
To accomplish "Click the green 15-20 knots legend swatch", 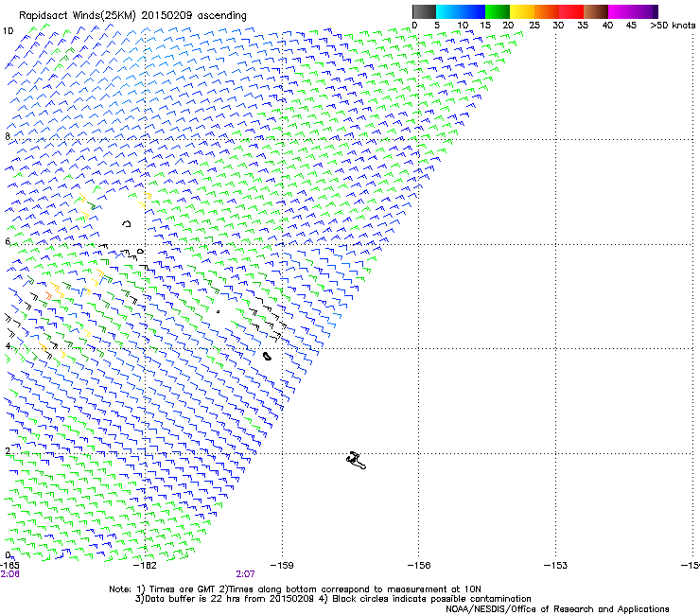I will tap(498, 11).
